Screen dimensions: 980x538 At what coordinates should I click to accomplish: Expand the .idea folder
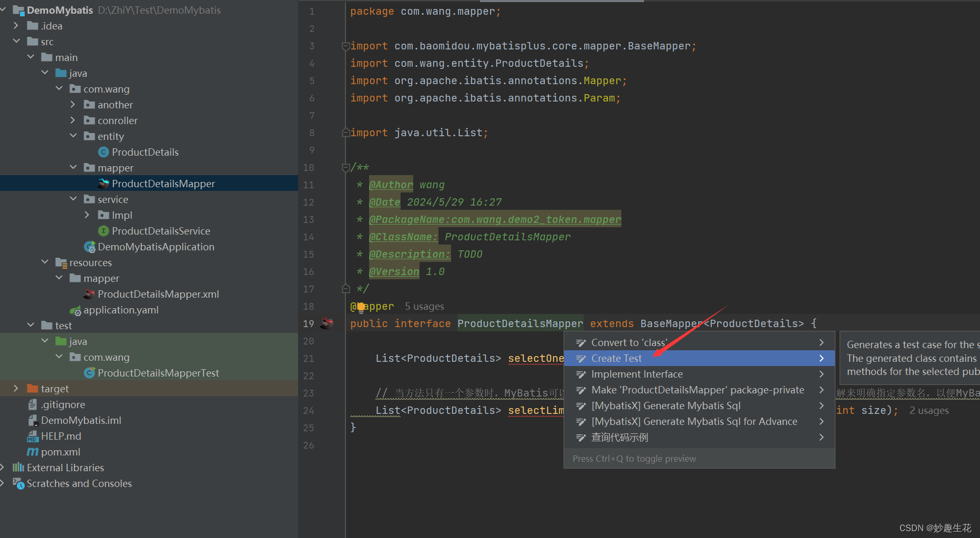point(16,25)
